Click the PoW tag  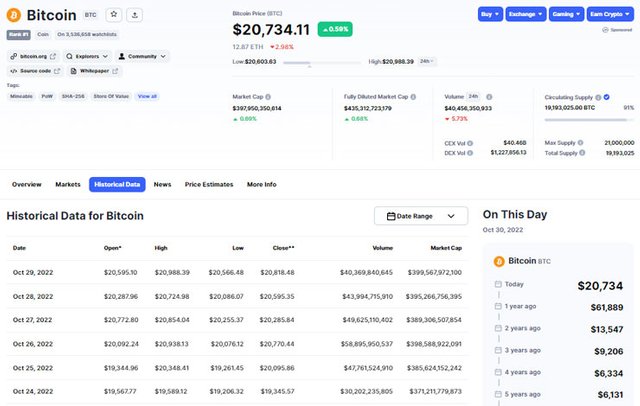click(47, 96)
